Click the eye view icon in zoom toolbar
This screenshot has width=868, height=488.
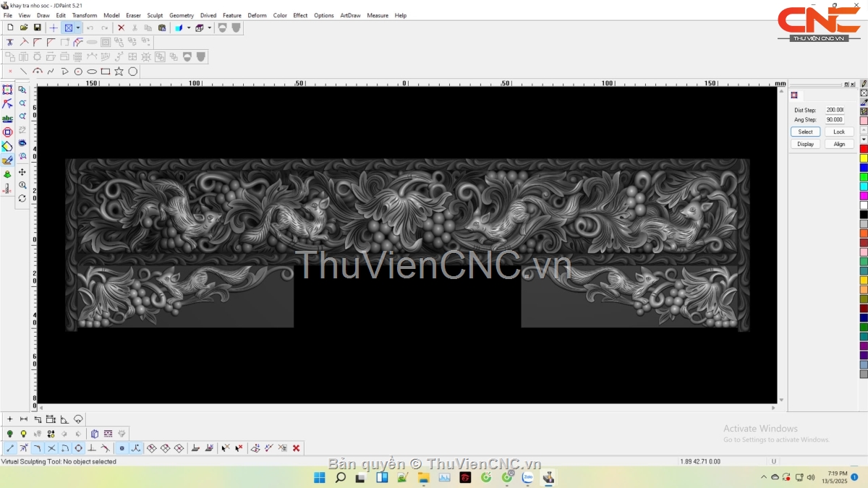(x=22, y=142)
